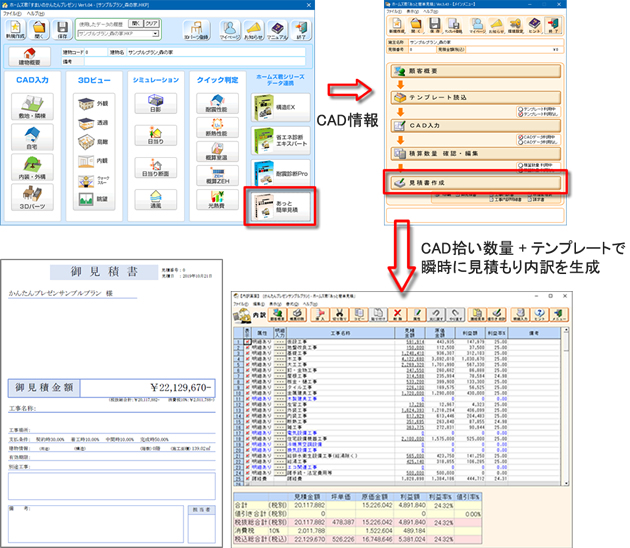Image resolution: width=630 pixels, height=548 pixels.
Task: Open 自宅 blue-roof house button under CAD入力
Action: [x=32, y=137]
